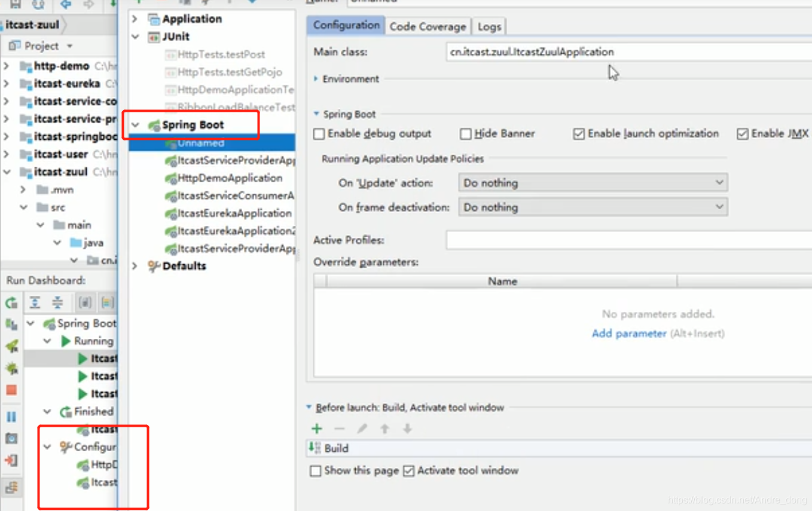Expand the http-demo project arrow
The width and height of the screenshot is (812, 511).
click(7, 66)
